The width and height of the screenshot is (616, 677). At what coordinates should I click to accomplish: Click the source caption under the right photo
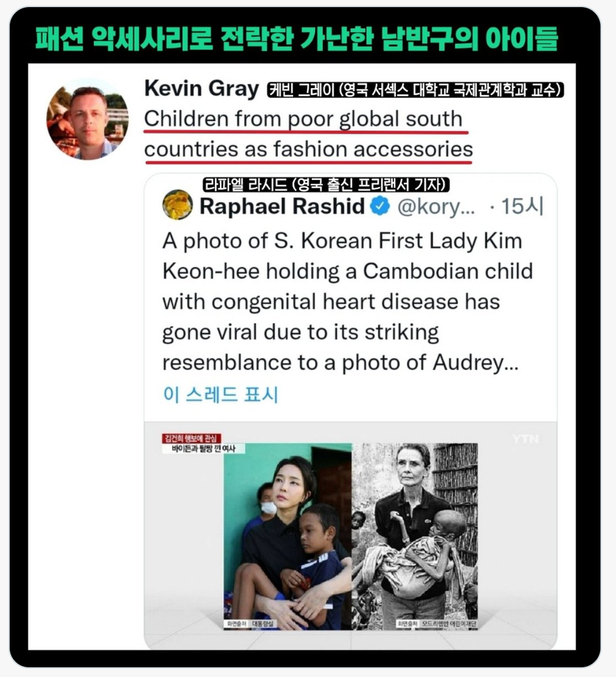click(x=436, y=625)
